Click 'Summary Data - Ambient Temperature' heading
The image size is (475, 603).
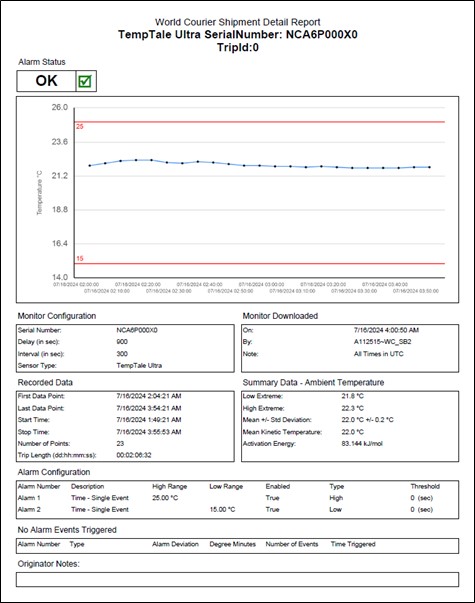pos(313,383)
